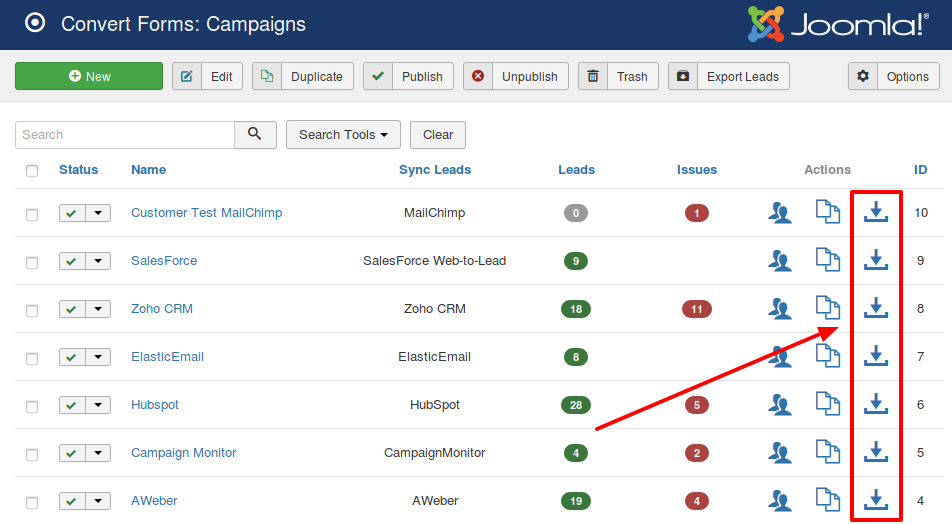Click the Unpublish toolbar button
The width and height of the screenshot is (952, 524).
pyautogui.click(x=515, y=76)
